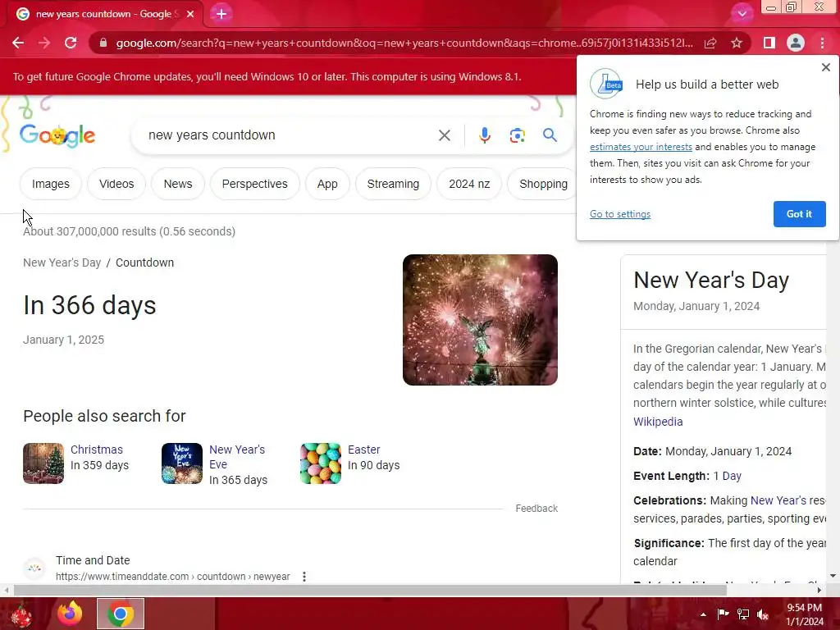This screenshot has width=840, height=630.
Task: Bookmark this page with the star icon
Action: point(737,43)
